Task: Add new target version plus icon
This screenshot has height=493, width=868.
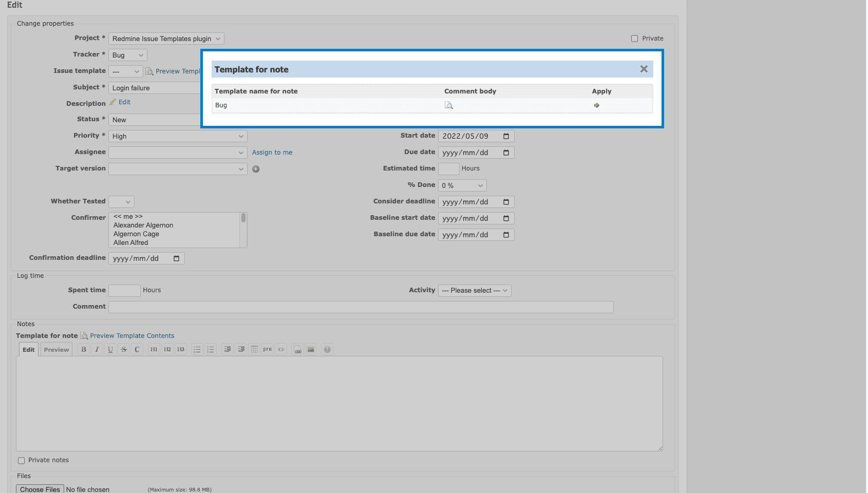Action: pyautogui.click(x=256, y=169)
